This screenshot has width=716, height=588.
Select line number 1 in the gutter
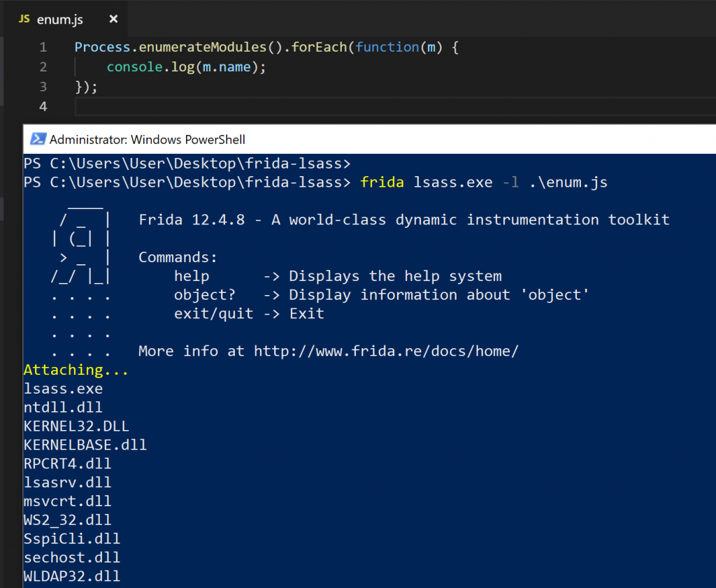point(43,48)
